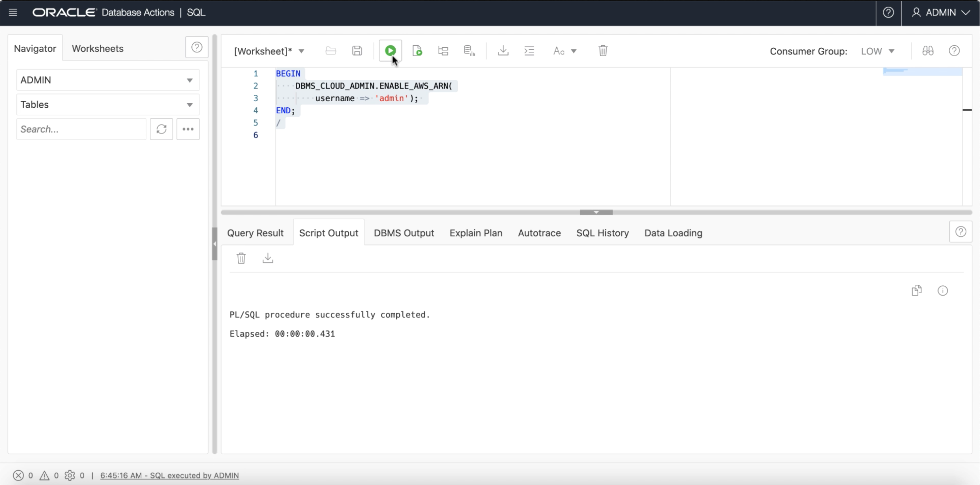
Task: Click the Autotrace toolbar icon
Action: (x=469, y=51)
